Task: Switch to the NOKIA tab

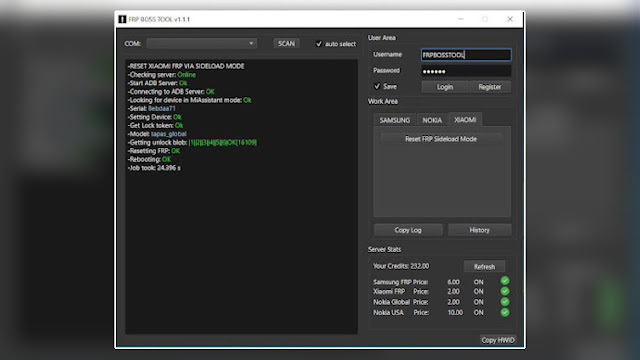Action: point(432,120)
